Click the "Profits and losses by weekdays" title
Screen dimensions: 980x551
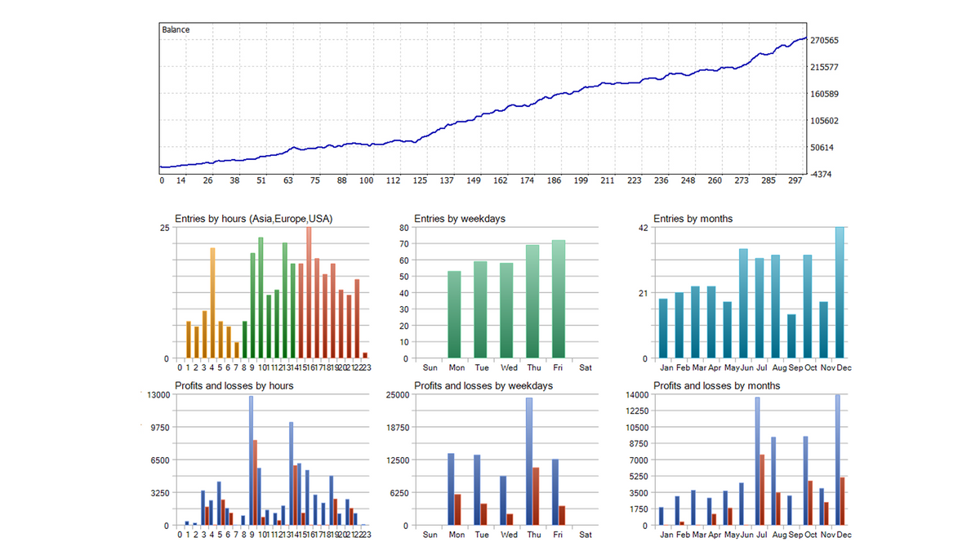click(x=483, y=385)
